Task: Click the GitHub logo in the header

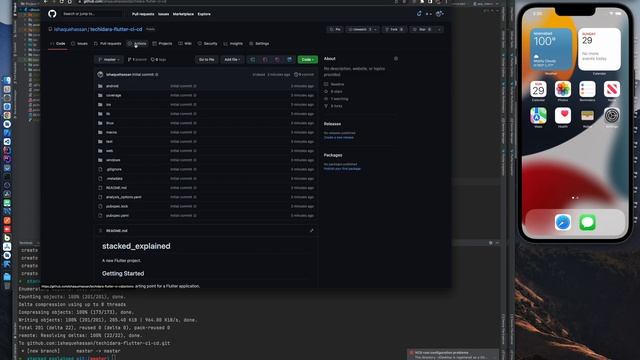Action: pyautogui.click(x=52, y=14)
